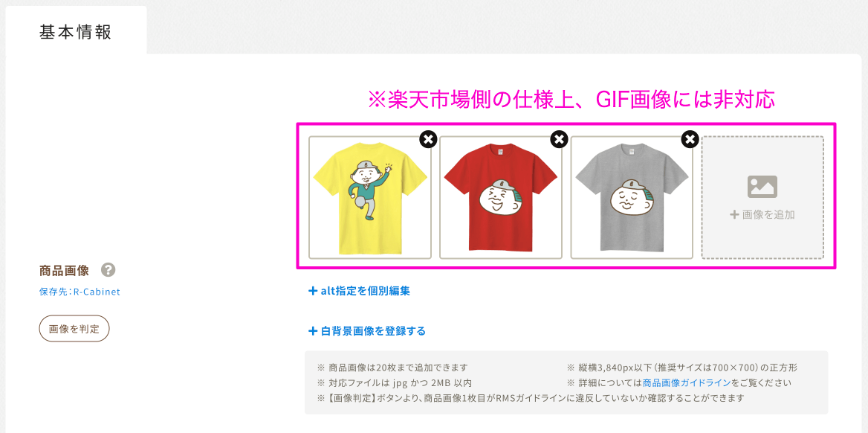The image size is (868, 433).
Task: Click the 画像を追加 empty slot
Action: pyautogui.click(x=762, y=197)
